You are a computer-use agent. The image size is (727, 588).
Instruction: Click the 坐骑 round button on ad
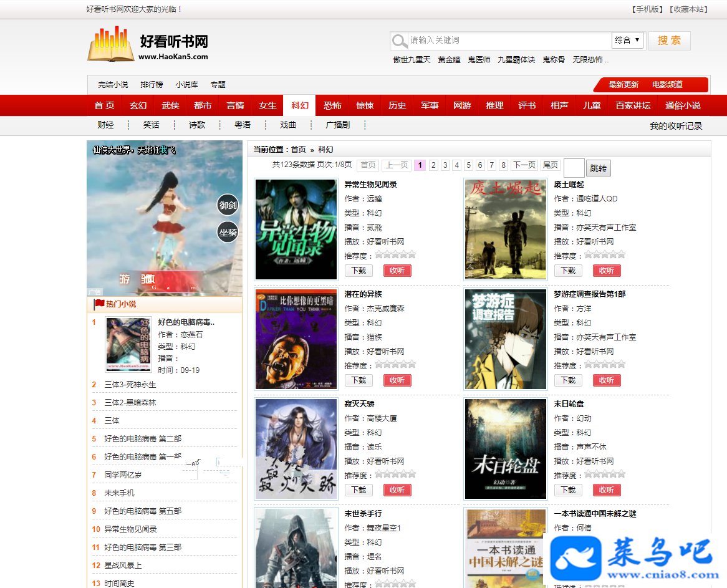coord(228,233)
